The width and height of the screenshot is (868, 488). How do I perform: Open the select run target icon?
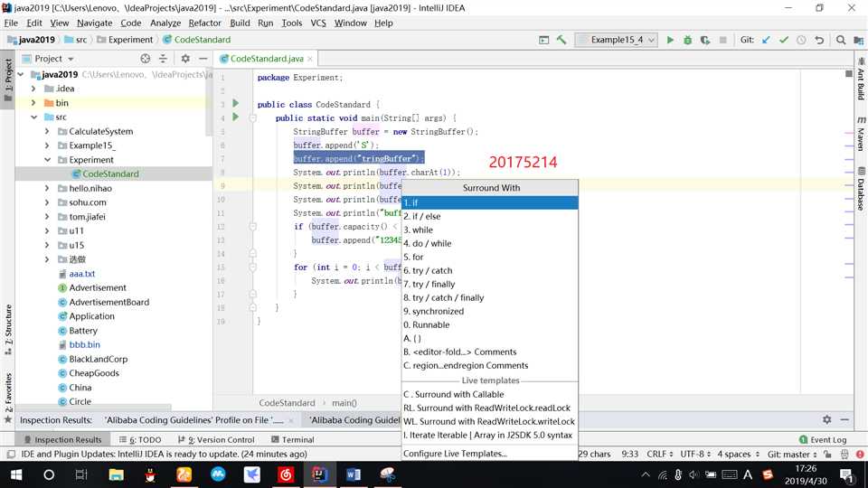(x=543, y=40)
